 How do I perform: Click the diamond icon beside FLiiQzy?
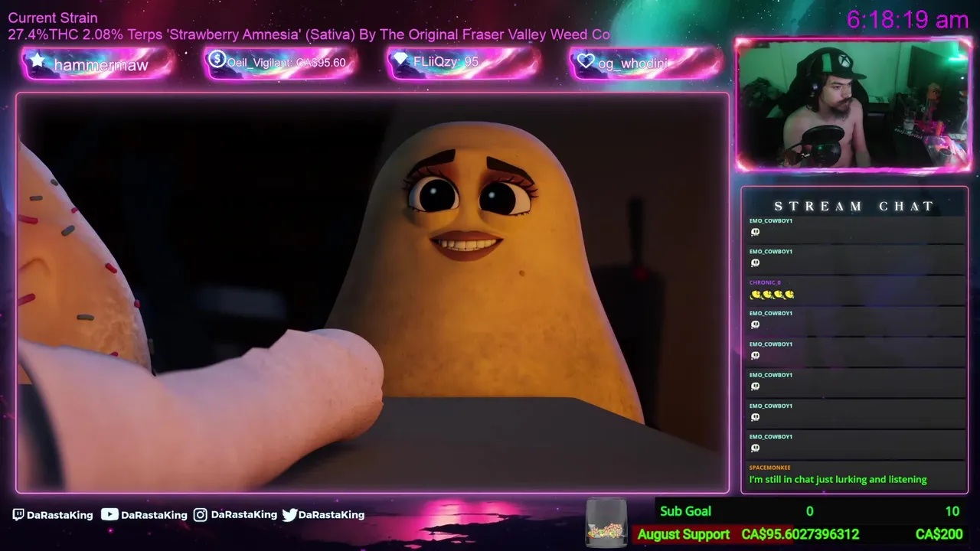pyautogui.click(x=400, y=60)
